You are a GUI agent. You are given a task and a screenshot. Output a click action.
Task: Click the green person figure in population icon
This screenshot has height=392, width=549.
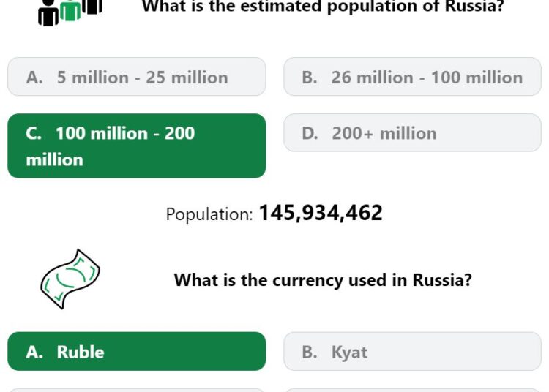point(70,10)
